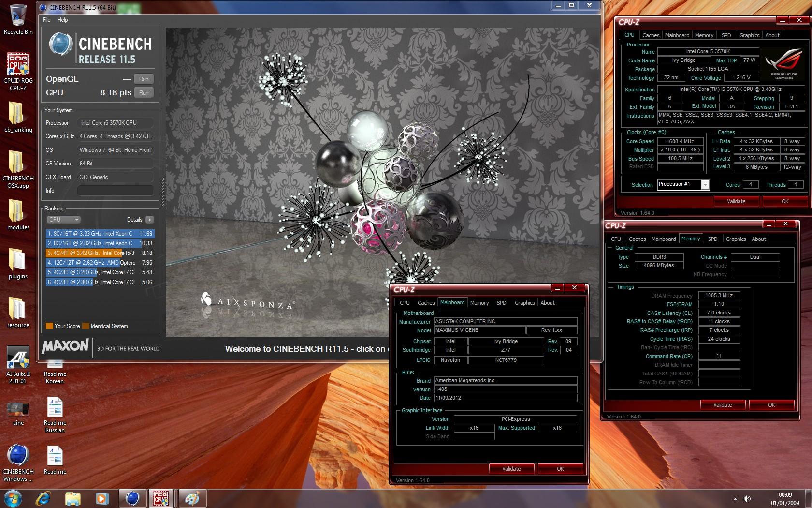Switch to the ROG CPU-Z taskbar button

[x=161, y=498]
